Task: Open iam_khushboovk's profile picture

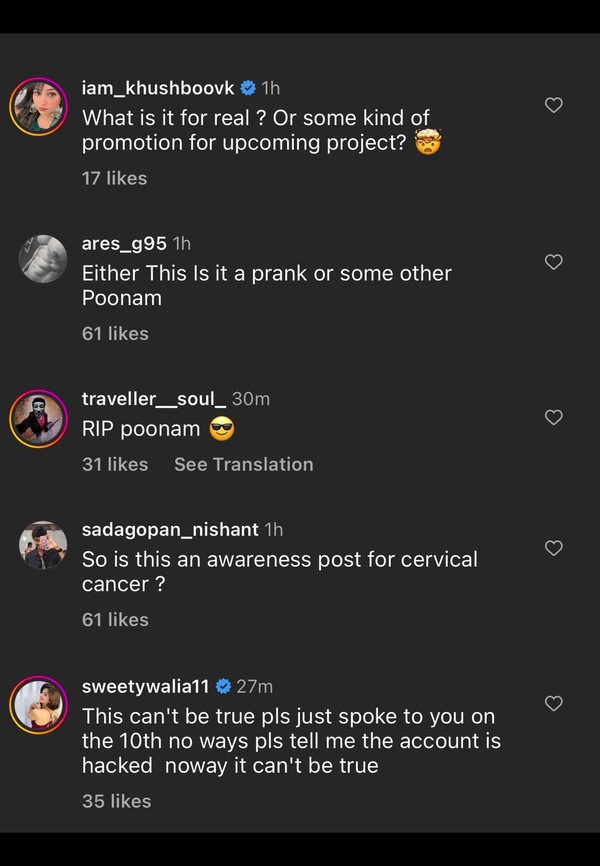Action: (x=39, y=105)
